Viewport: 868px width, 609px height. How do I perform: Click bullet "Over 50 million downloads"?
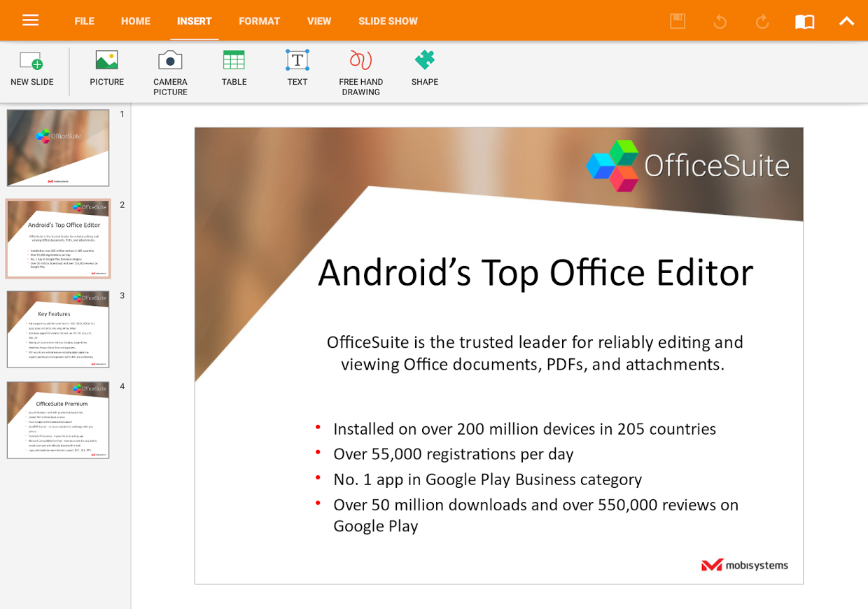[535, 515]
